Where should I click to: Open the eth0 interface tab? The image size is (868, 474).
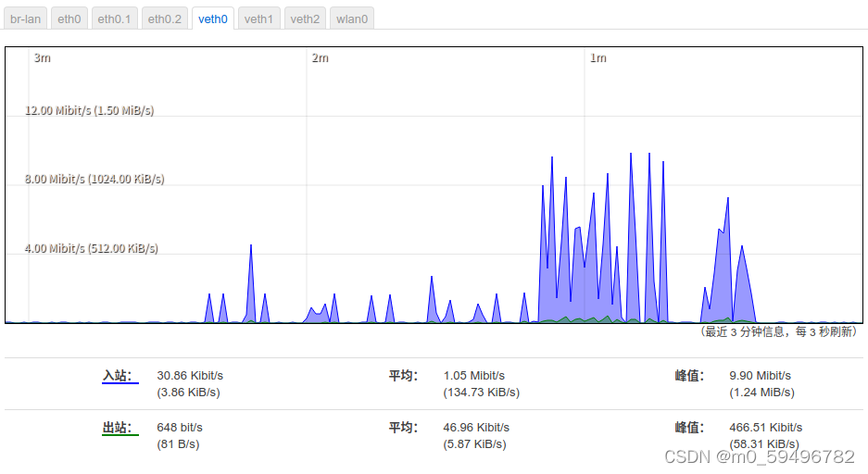pyautogui.click(x=69, y=19)
